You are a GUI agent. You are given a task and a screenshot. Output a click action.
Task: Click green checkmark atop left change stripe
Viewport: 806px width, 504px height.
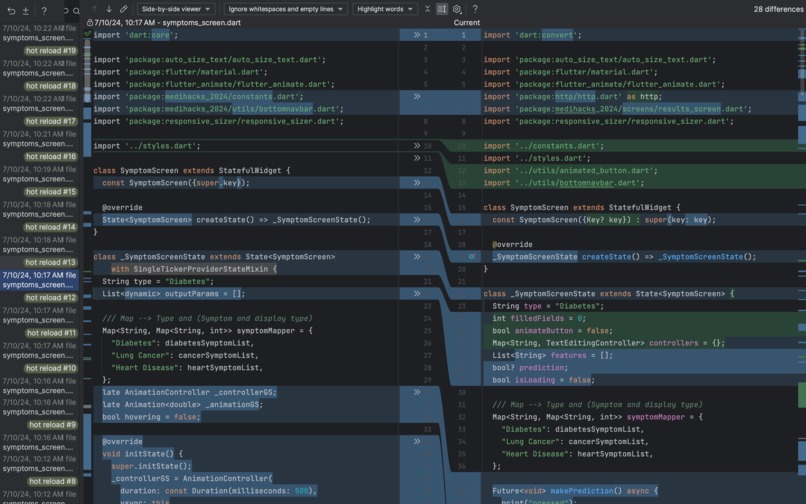click(x=87, y=34)
